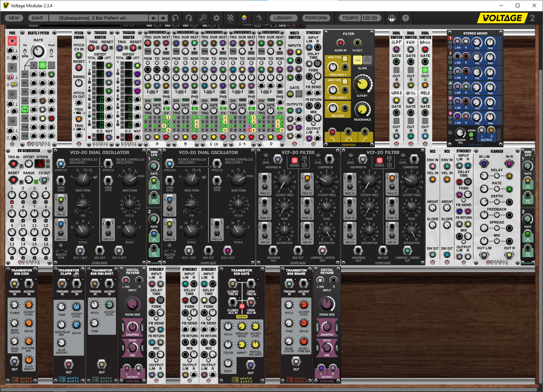Flip the Hz/BPM switch on Beats 2 Pitch

click(x=25, y=51)
